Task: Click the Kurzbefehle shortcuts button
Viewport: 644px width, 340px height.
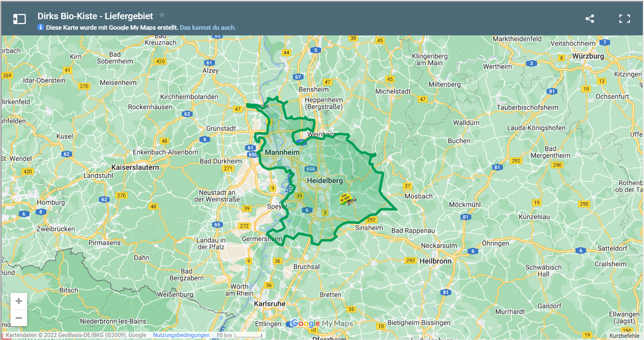Action: tap(624, 335)
